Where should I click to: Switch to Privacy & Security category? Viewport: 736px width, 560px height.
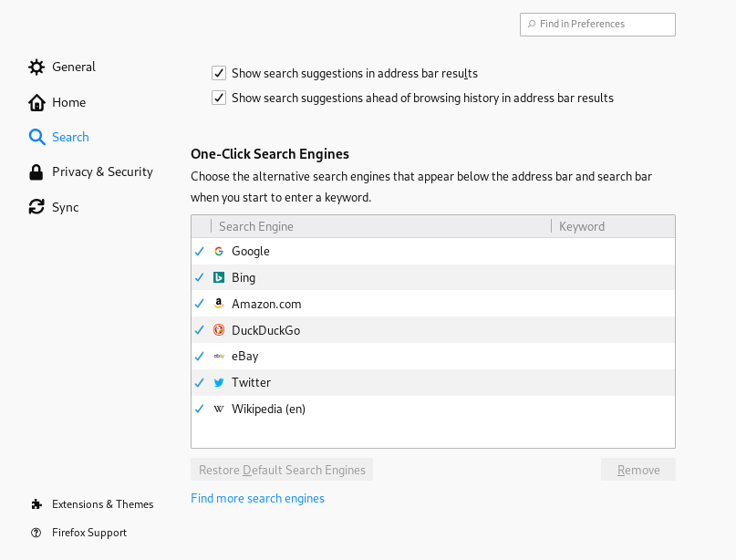pos(102,171)
